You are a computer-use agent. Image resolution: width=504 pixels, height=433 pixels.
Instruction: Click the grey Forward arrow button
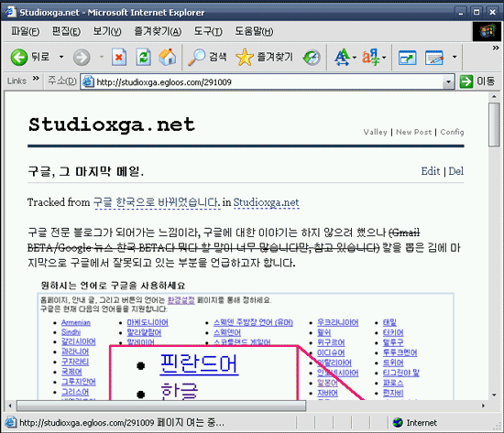tap(82, 58)
